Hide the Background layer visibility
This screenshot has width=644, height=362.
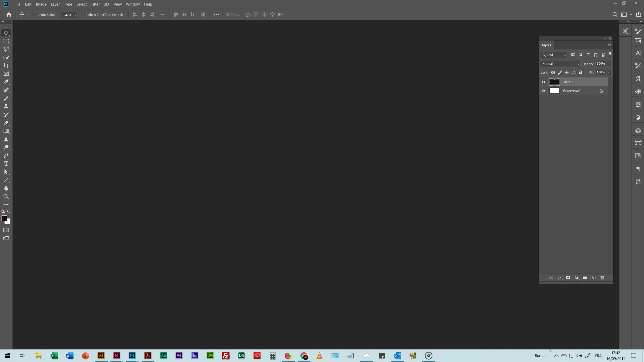coord(543,91)
